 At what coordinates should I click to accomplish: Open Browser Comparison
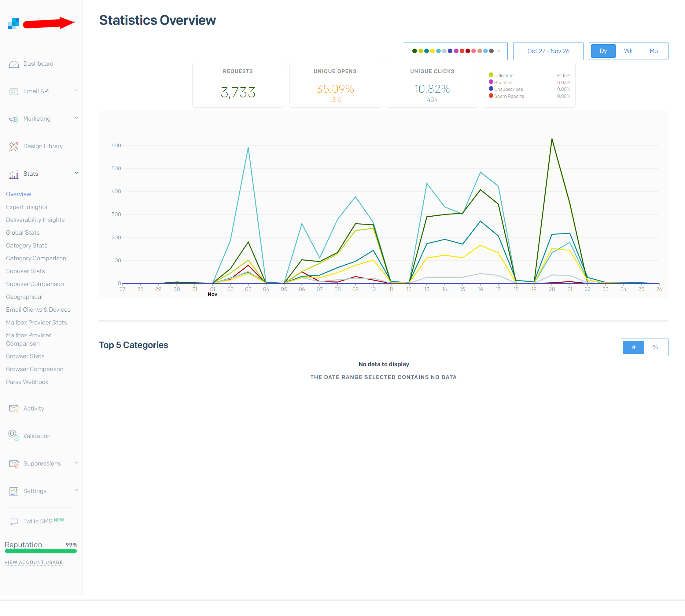(x=35, y=369)
